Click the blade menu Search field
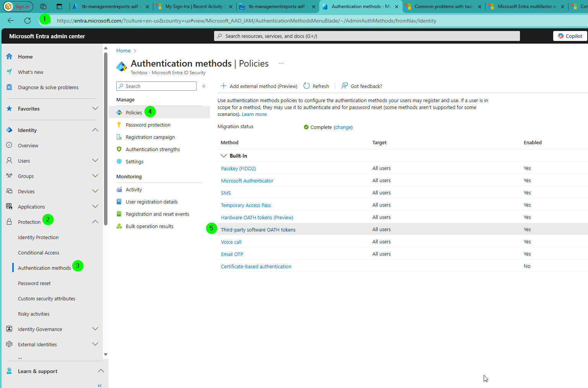Viewport: 588px width, 388px height. point(156,86)
